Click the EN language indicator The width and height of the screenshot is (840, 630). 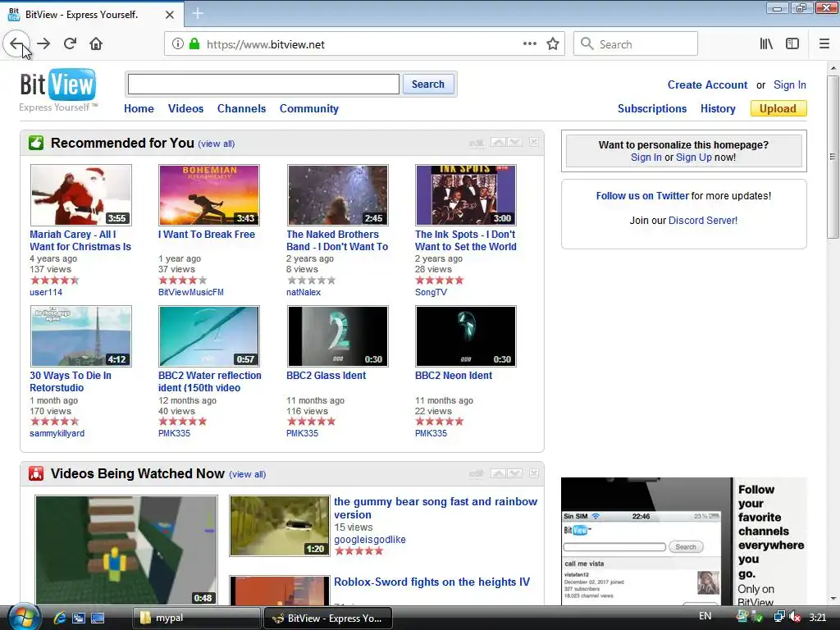(705, 616)
